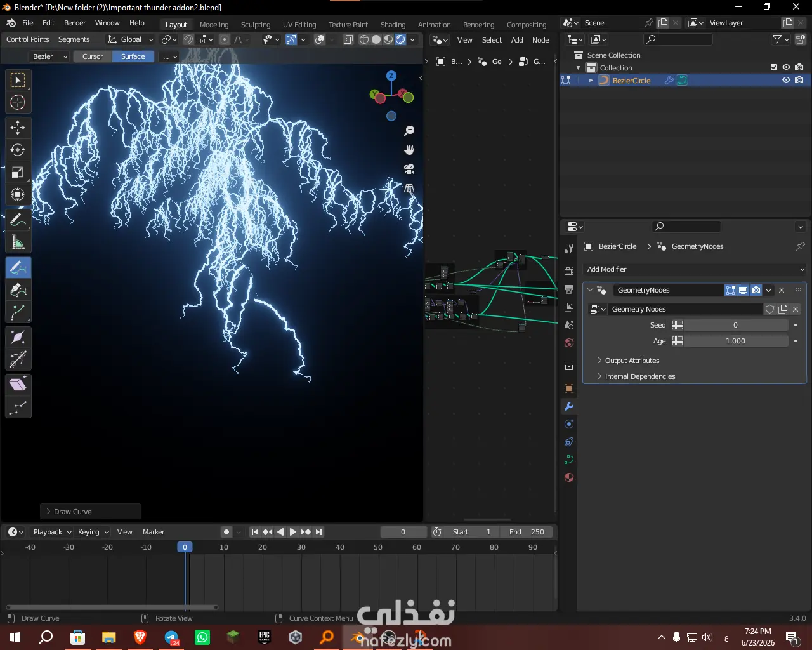The width and height of the screenshot is (812, 650).
Task: Open the Modifiers wrench properties tab
Action: (x=569, y=406)
